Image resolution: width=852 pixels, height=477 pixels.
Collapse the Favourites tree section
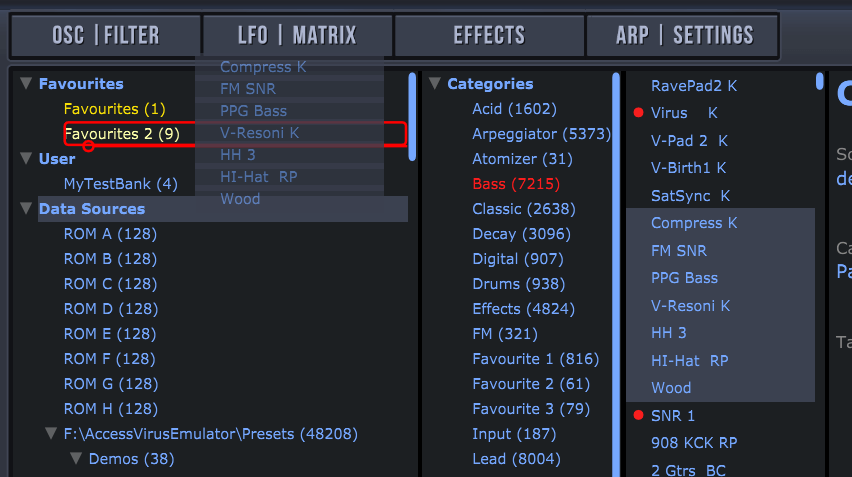tap(27, 84)
